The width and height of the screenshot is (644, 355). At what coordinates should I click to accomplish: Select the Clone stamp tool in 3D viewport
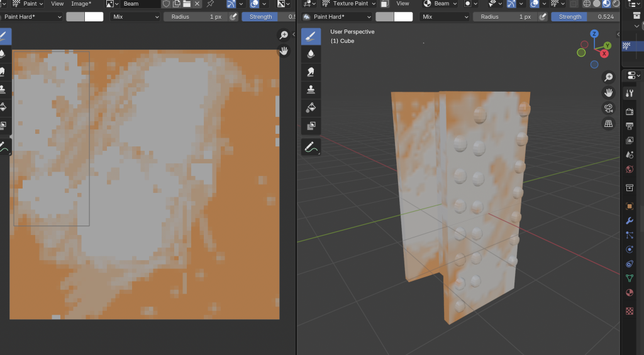(311, 89)
